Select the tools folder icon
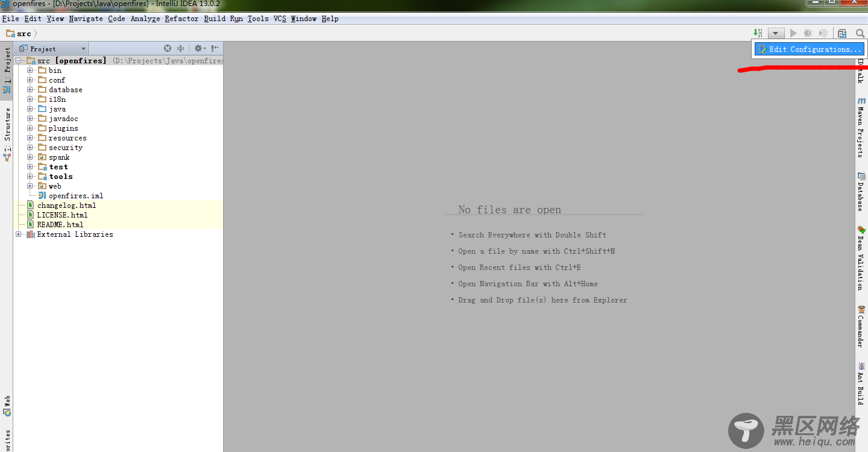This screenshot has height=452, width=868. (x=42, y=177)
